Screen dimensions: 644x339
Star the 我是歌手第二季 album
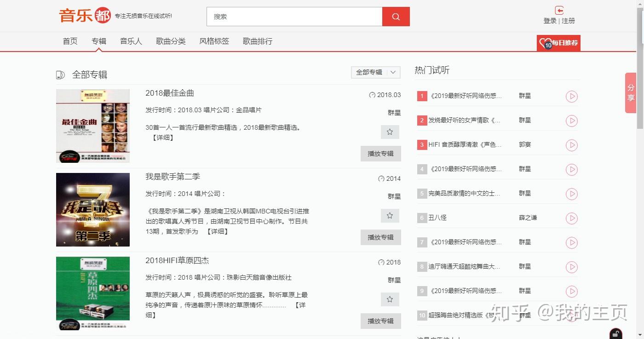click(390, 215)
